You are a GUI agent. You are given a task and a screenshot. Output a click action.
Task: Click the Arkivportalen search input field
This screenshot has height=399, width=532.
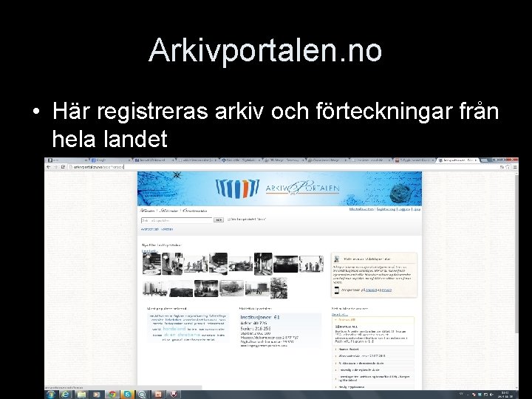coord(176,220)
